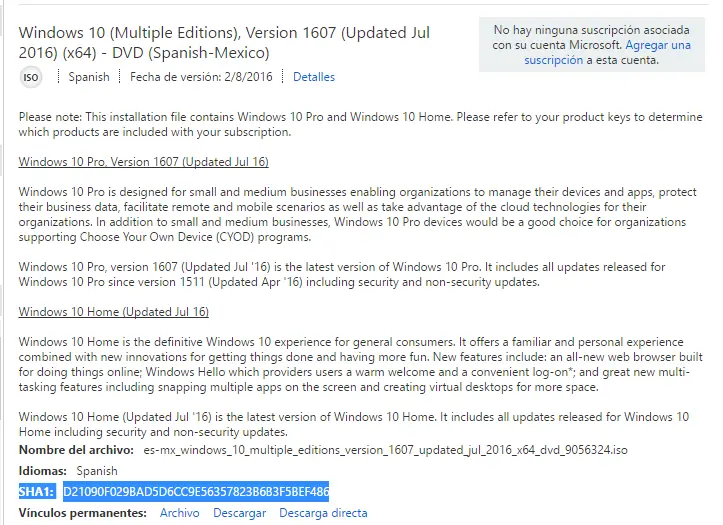Viewport: 723px width, 525px height.
Task: Click the underlined 'Windows 10 Home (Updated Jul 16)' heading
Action: coord(113,312)
